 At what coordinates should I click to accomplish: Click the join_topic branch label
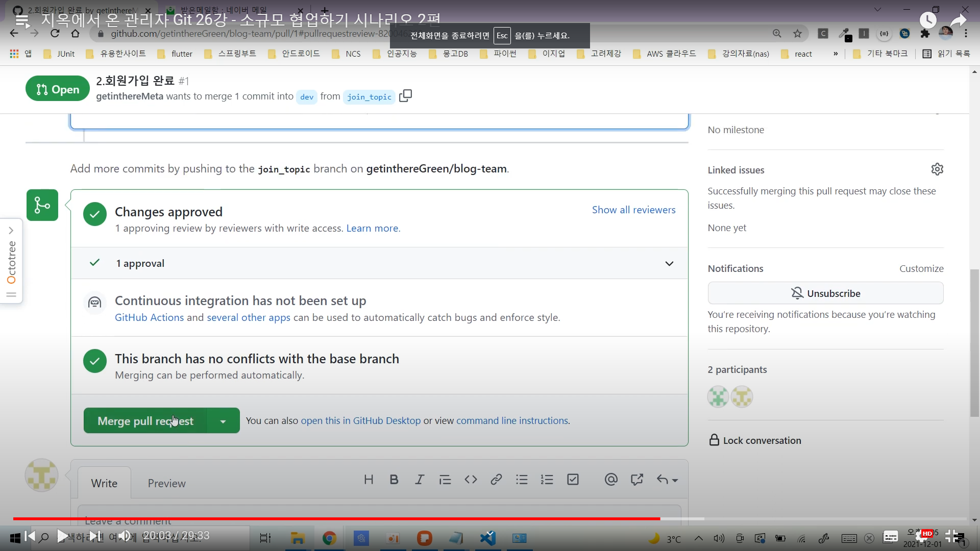tap(369, 97)
